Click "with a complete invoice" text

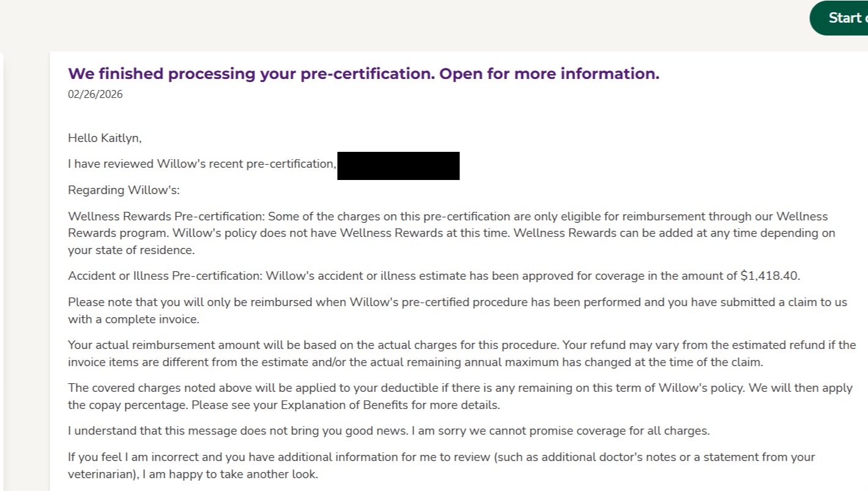[x=133, y=319]
